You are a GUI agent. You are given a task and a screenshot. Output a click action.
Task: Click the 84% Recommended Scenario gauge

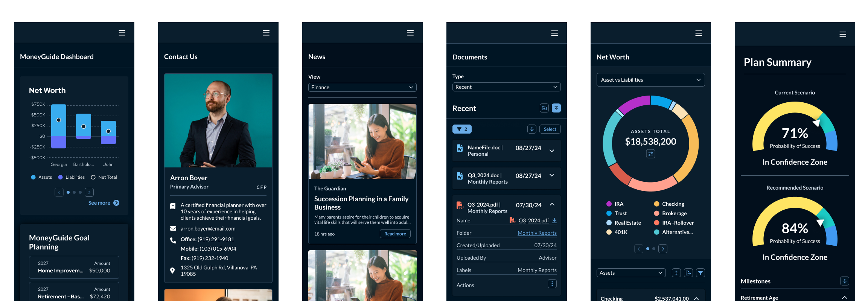point(795,222)
